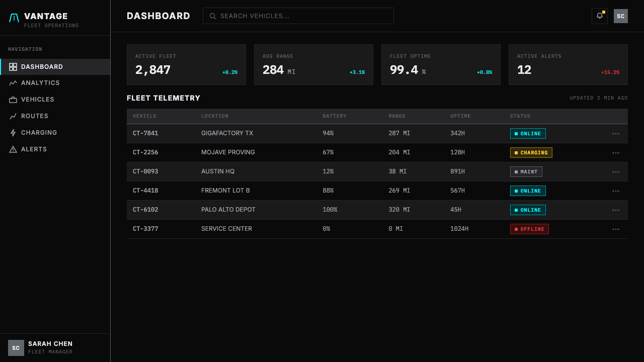Open the more options menu for CT-7841
Screen dimensions: 644x362
point(616,134)
